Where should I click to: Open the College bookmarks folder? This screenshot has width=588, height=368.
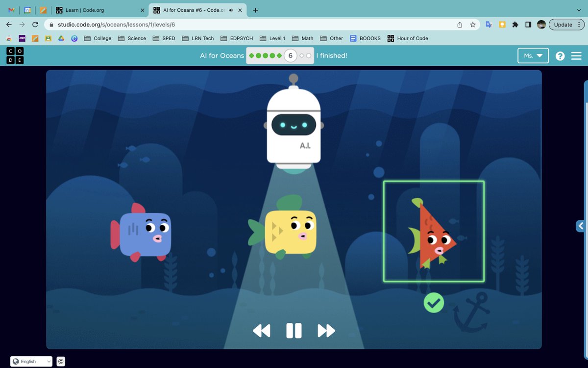98,38
